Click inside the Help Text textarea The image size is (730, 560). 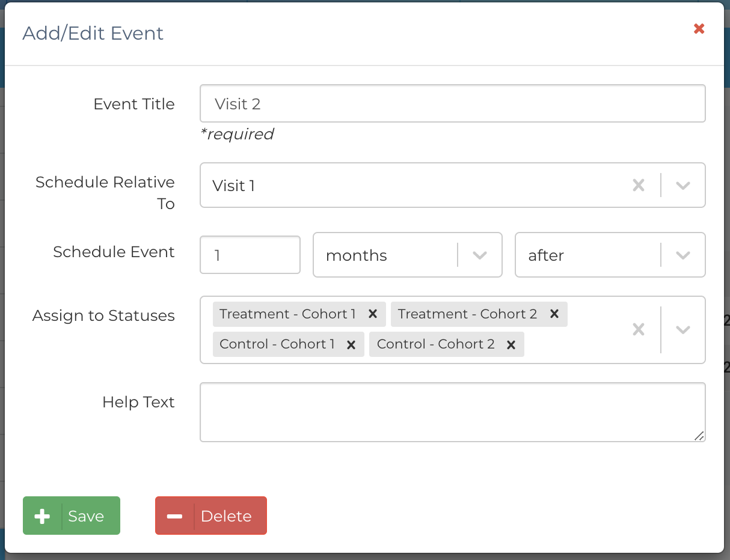pyautogui.click(x=452, y=412)
